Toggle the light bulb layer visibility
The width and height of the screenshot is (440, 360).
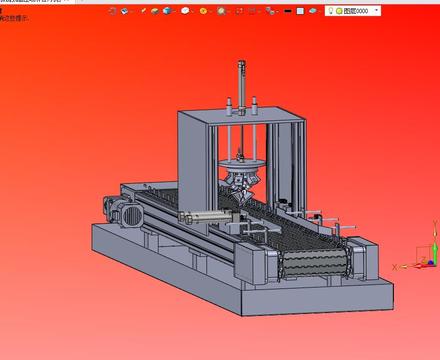coord(331,11)
